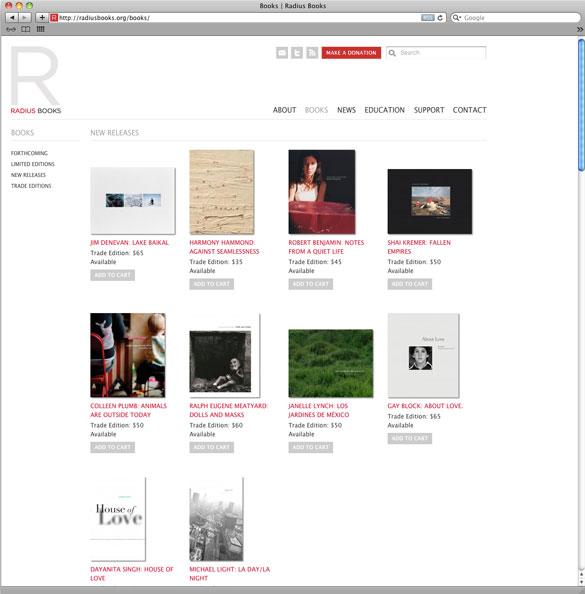Click the Make a Donation button
Viewport: 585px width, 594px height.
point(351,53)
